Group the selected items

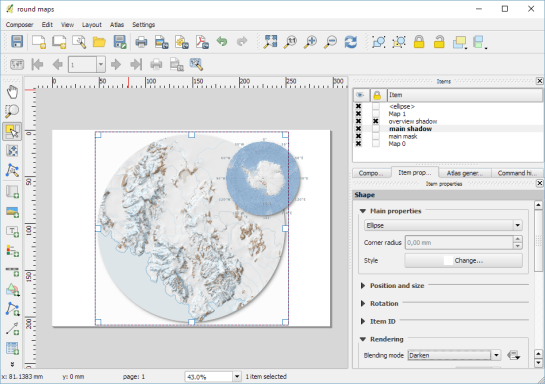click(x=379, y=42)
